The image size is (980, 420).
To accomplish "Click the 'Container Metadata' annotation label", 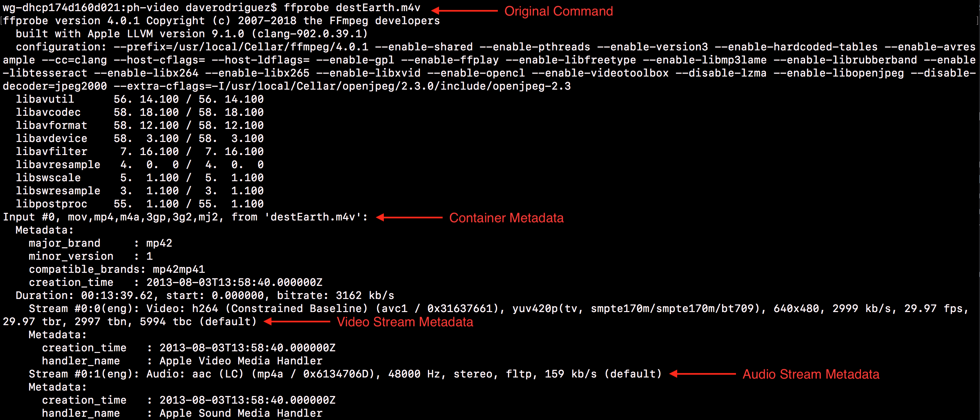I will [x=506, y=218].
